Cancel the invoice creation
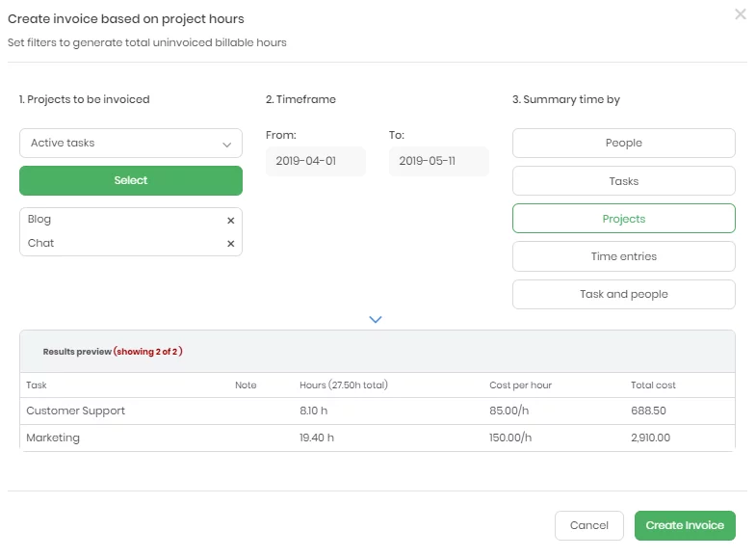The height and width of the screenshot is (557, 756). click(589, 525)
